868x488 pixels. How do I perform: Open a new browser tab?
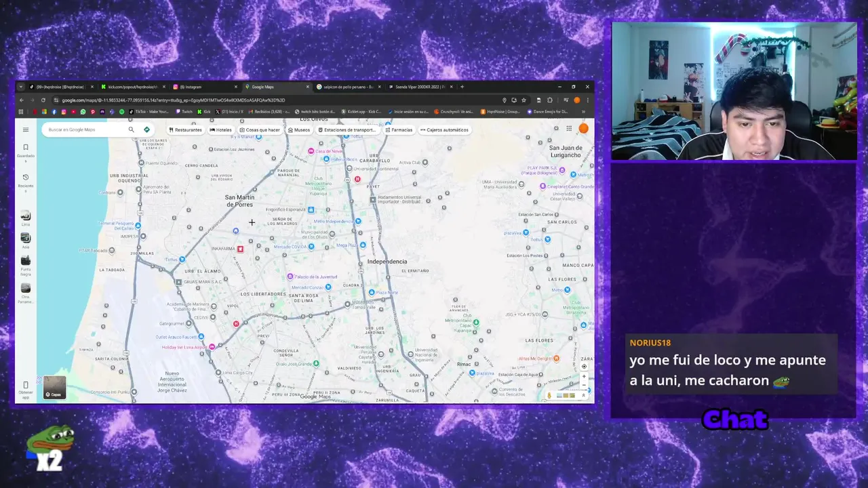[x=462, y=87]
